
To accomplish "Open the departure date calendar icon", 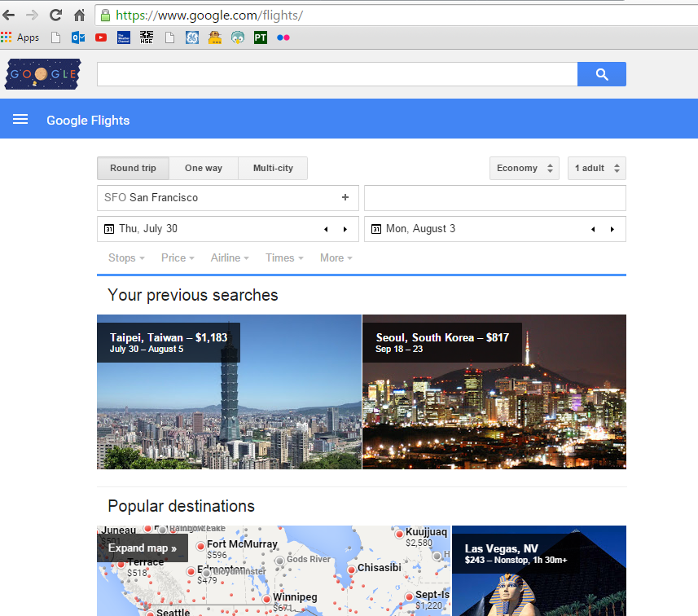I will coord(109,229).
